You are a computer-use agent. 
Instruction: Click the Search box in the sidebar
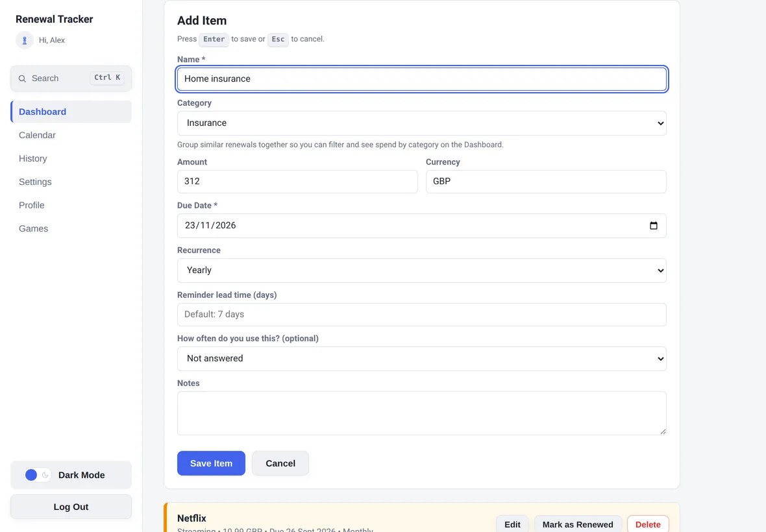(71, 79)
